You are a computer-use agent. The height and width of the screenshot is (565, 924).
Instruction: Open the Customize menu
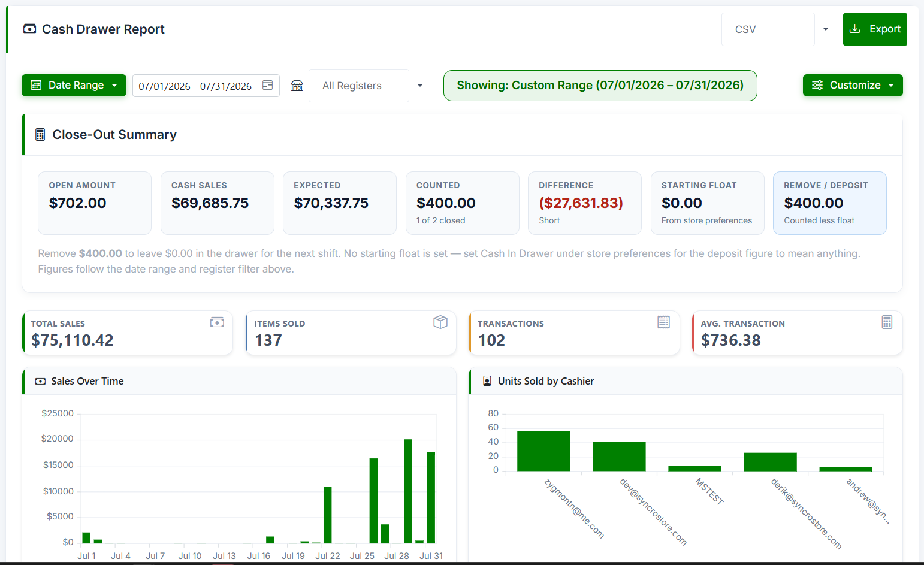pos(853,85)
